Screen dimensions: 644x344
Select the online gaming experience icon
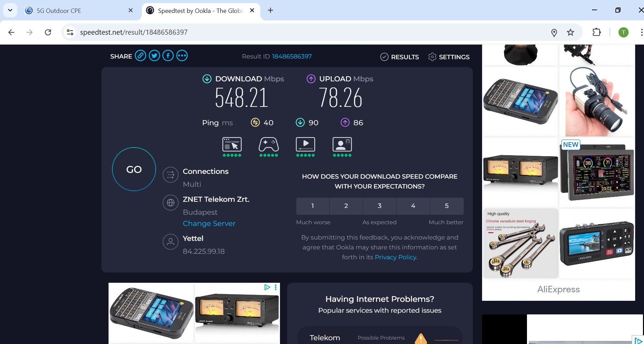coord(269,145)
